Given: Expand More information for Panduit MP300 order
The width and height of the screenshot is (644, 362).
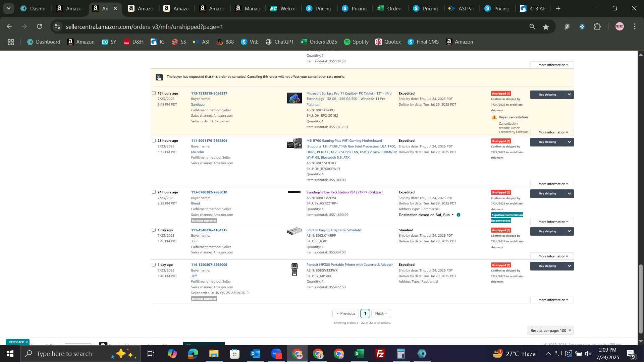Looking at the screenshot, I should 552,300.
